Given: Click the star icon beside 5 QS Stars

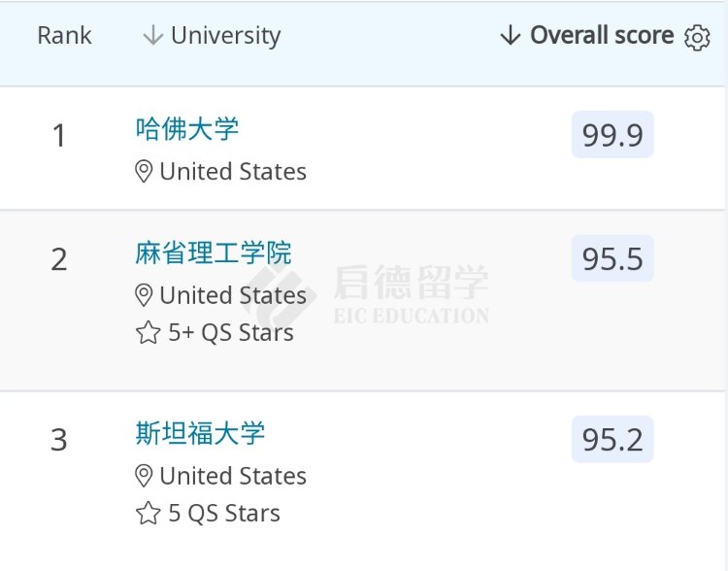Looking at the screenshot, I should pos(148,514).
